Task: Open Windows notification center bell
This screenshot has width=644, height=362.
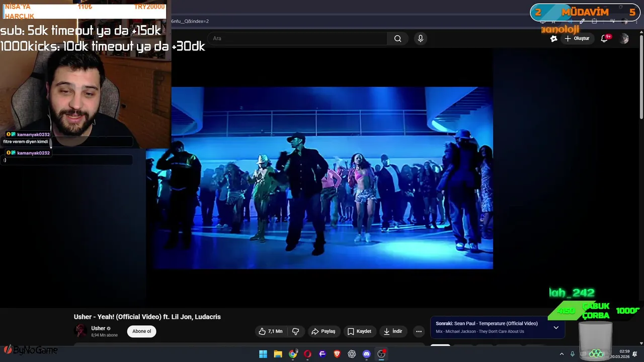Action: [635, 354]
